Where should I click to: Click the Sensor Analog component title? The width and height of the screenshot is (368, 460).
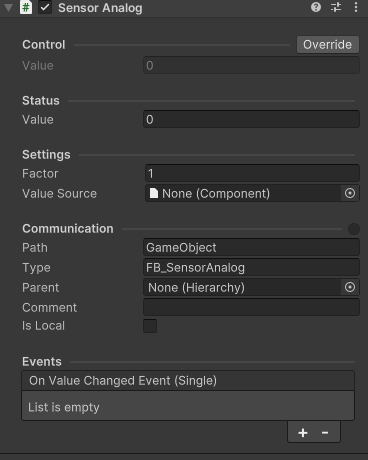100,8
